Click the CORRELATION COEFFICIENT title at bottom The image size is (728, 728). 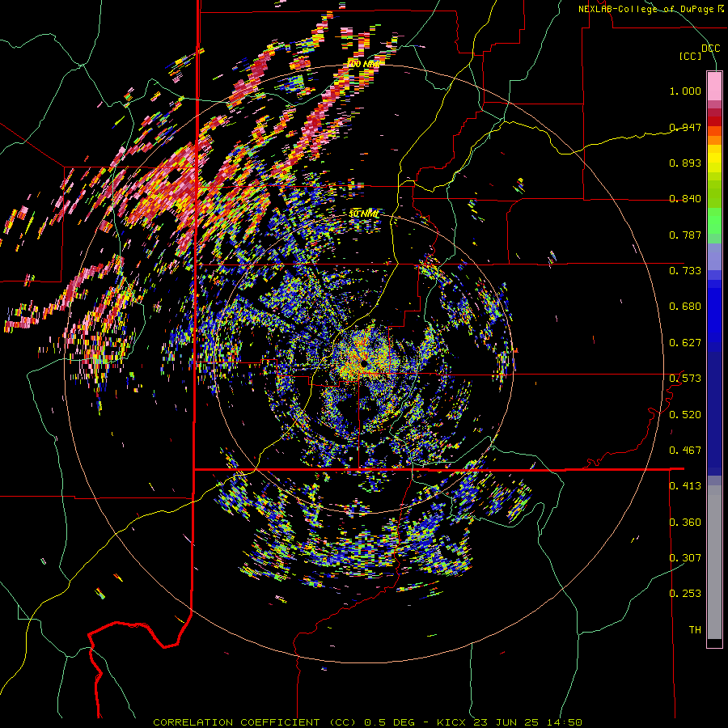click(x=236, y=722)
